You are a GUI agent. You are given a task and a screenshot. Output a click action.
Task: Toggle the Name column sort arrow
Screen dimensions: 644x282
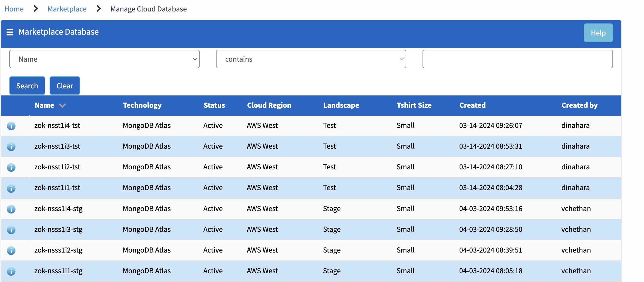pos(62,106)
